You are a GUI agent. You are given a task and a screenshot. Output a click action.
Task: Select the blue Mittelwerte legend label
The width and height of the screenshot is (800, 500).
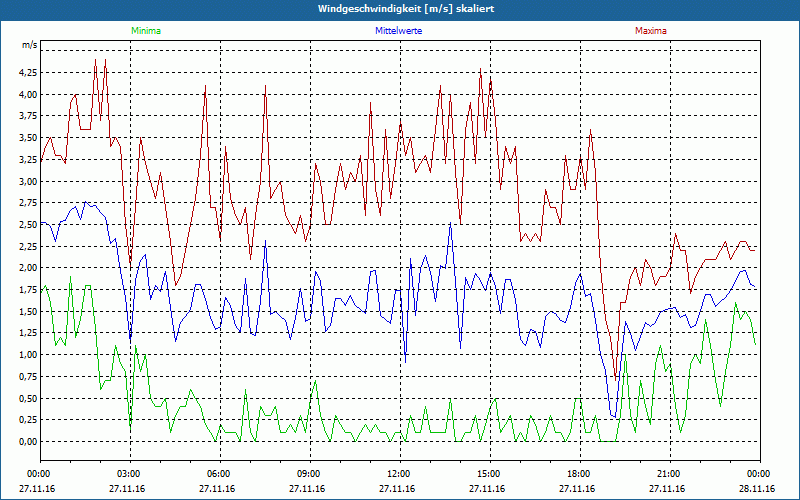[398, 31]
